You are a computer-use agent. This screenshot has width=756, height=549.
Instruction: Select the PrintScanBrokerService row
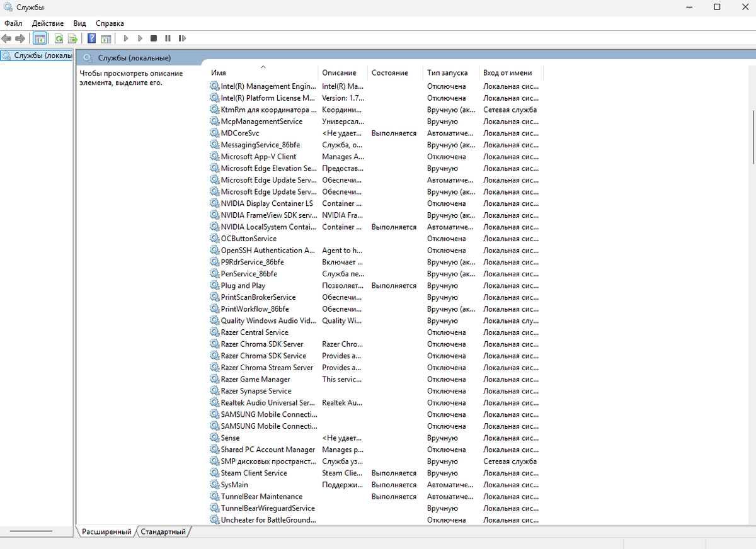375,297
